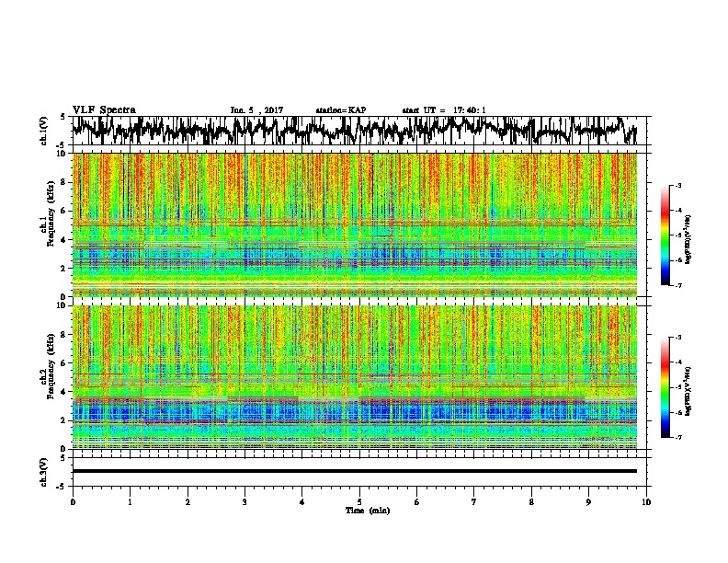The width and height of the screenshot is (728, 563).
Task: Click the "VLF Spectra" plot title
Action: (x=104, y=110)
